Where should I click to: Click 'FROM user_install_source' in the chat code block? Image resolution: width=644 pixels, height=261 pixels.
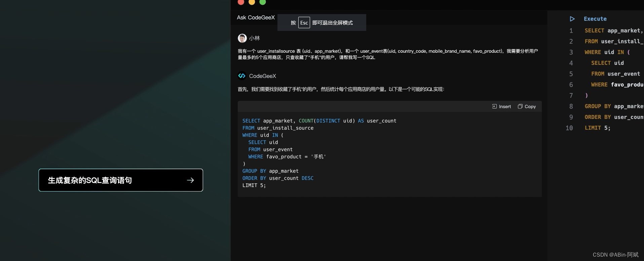click(278, 128)
